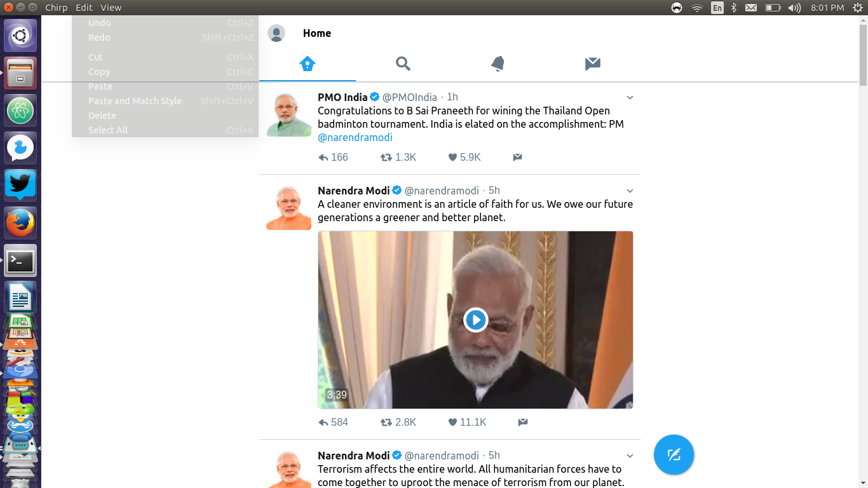
Task: Expand options chevron on the PMO India tweet
Action: (x=630, y=97)
